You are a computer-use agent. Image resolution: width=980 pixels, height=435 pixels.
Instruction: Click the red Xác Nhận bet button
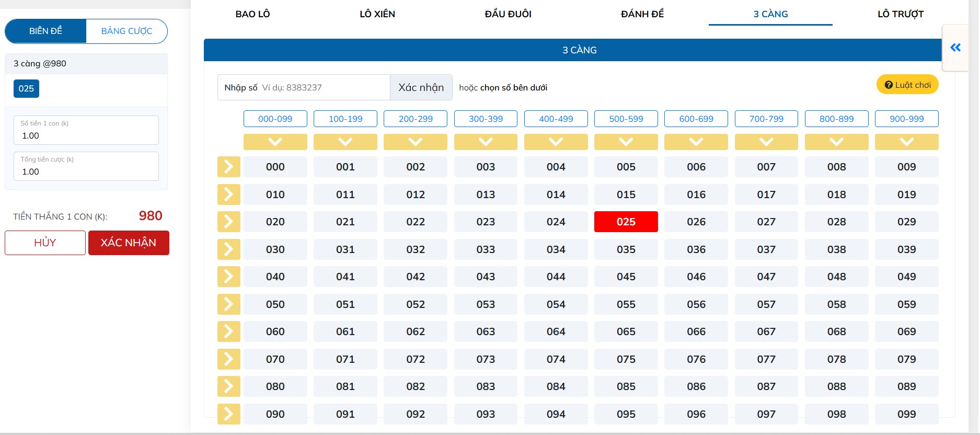129,243
